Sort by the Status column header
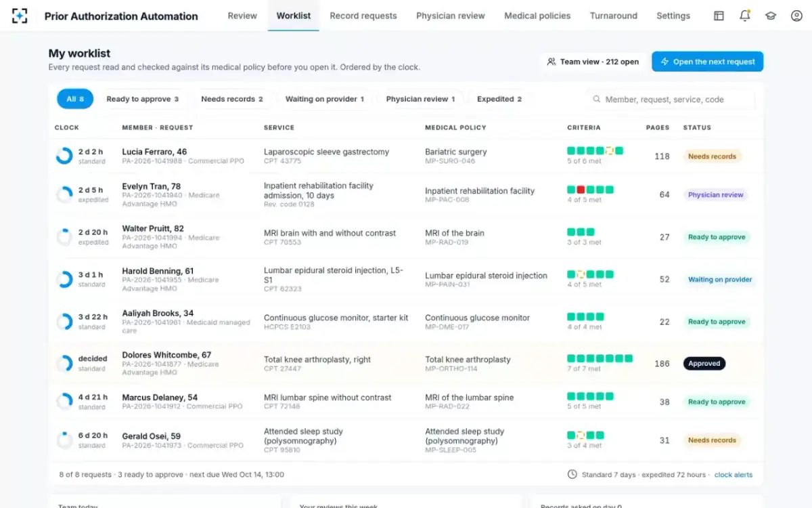Screen dimensions: 812x508 697,127
